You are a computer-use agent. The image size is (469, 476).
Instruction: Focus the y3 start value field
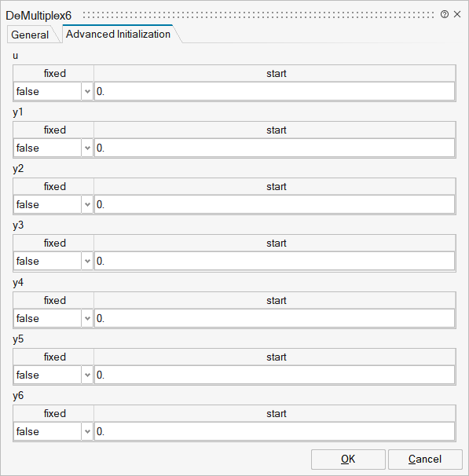(274, 261)
